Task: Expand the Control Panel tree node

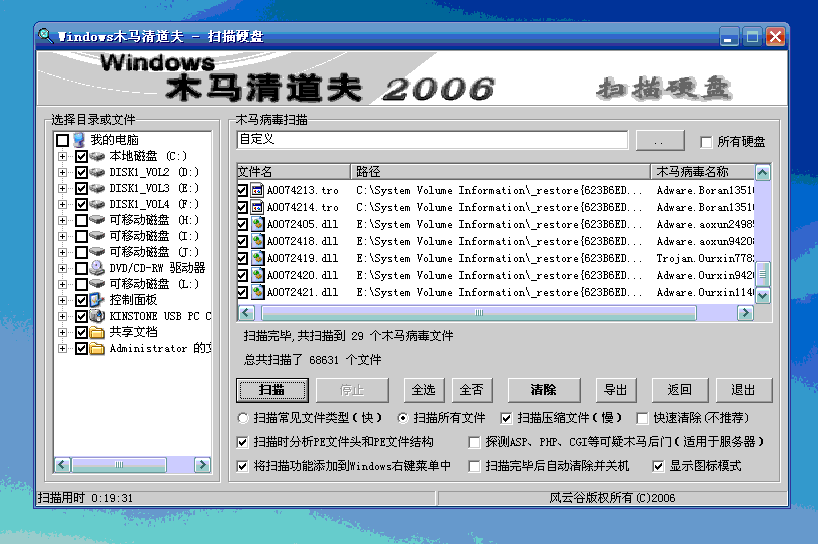Action: coord(63,300)
